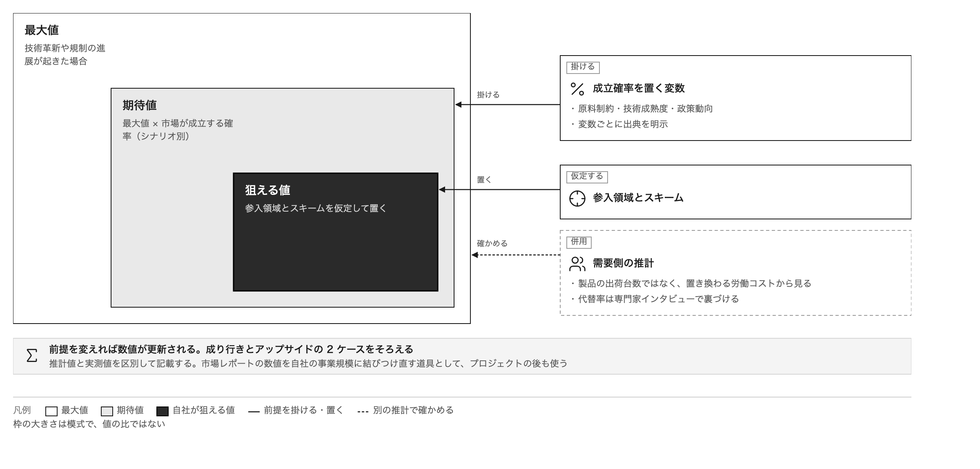Click the 自社が狙える値 legend text
Screen dimensions: 980x469
(204, 410)
